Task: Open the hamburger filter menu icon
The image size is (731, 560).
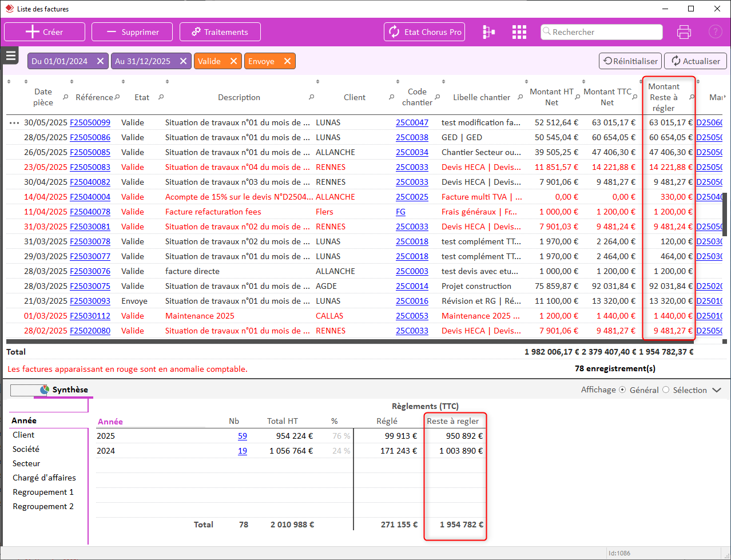Action: pos(10,55)
